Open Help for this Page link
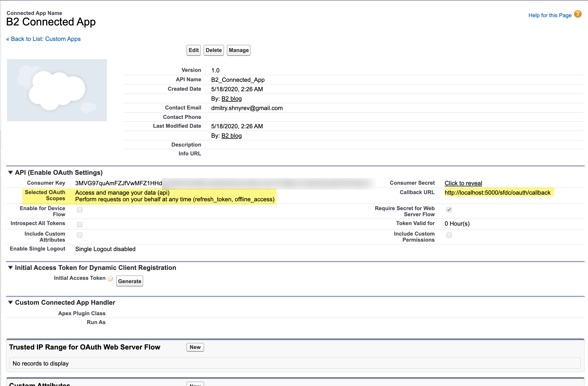The height and width of the screenshot is (386, 588). click(x=550, y=15)
